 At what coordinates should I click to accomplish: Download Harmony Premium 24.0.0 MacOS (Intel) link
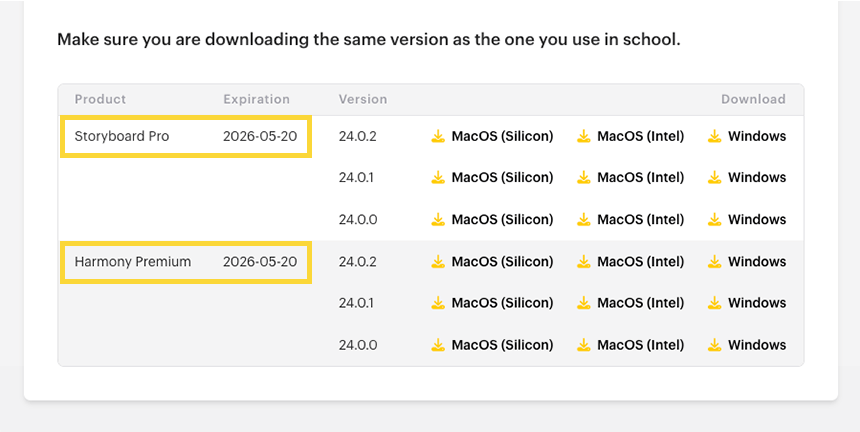[x=640, y=345]
